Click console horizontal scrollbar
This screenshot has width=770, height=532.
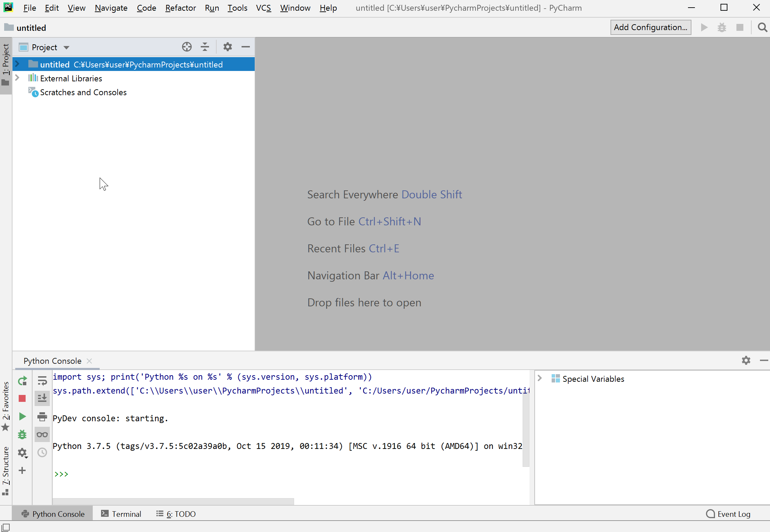tap(173, 501)
